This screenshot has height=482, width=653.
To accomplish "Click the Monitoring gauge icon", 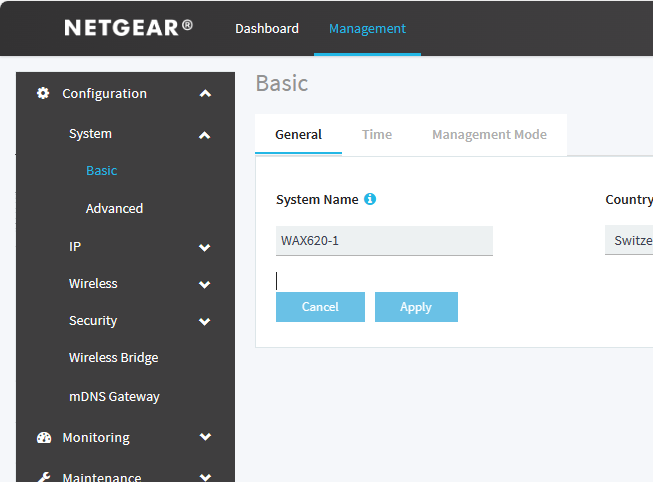I will [43, 437].
